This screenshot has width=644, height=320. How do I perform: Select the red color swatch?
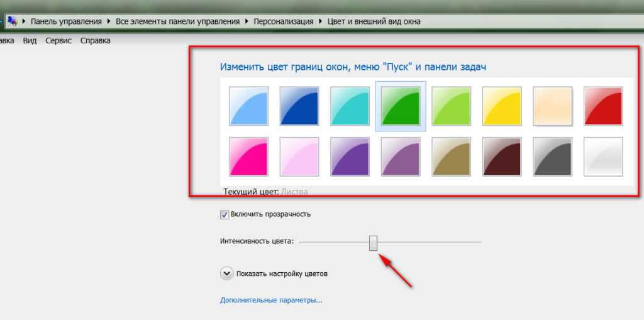pyautogui.click(x=603, y=106)
